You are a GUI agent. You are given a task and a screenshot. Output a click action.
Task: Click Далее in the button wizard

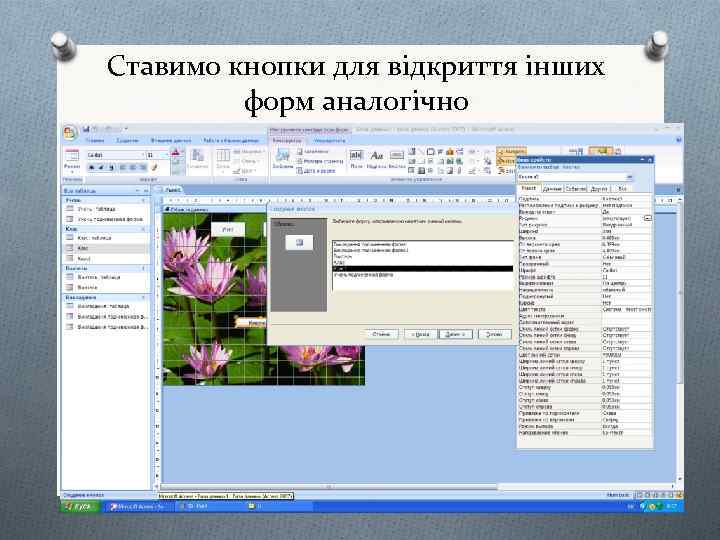[455, 334]
